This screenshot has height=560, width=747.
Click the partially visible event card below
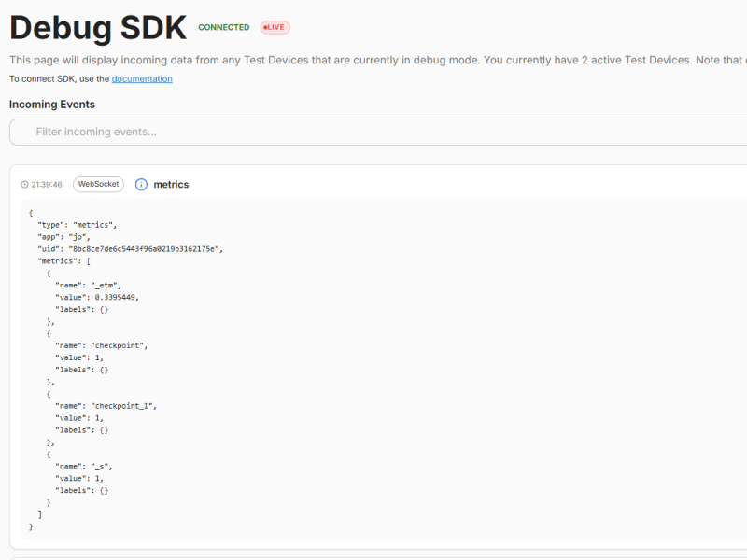[x=373, y=556]
